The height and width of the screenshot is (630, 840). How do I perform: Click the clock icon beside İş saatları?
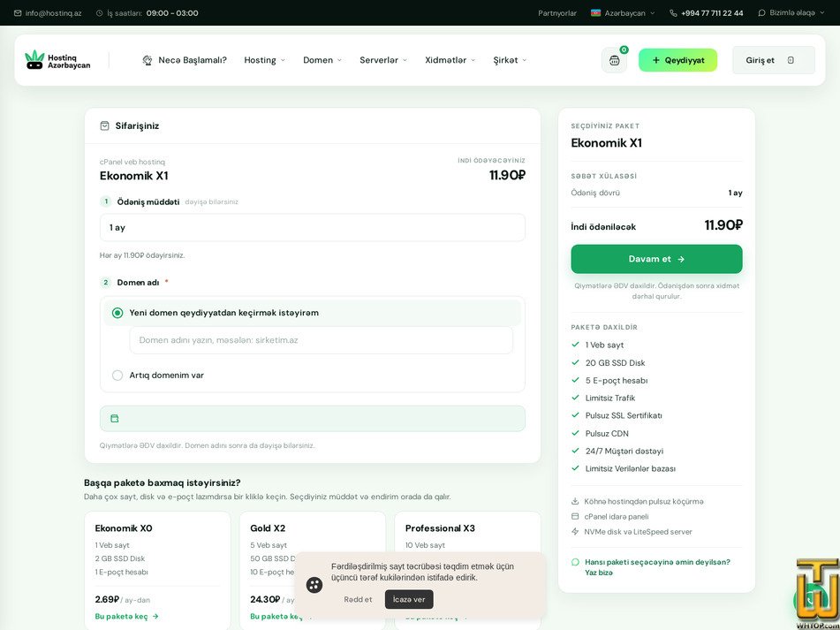click(99, 13)
